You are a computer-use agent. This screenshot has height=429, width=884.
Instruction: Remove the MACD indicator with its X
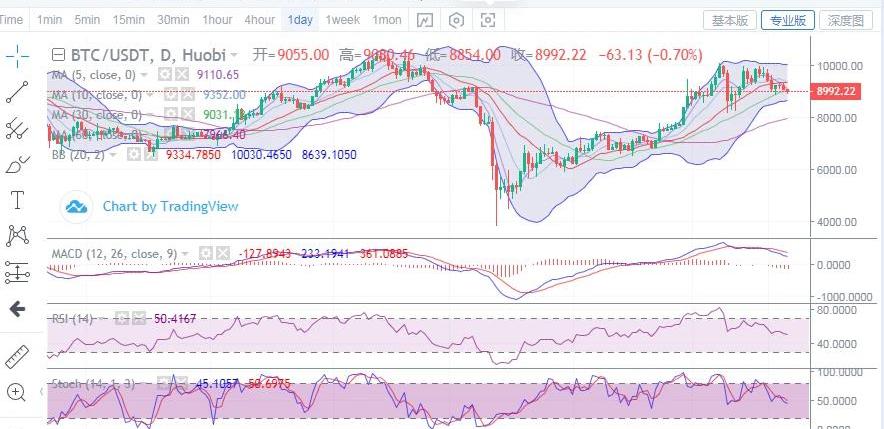click(221, 254)
